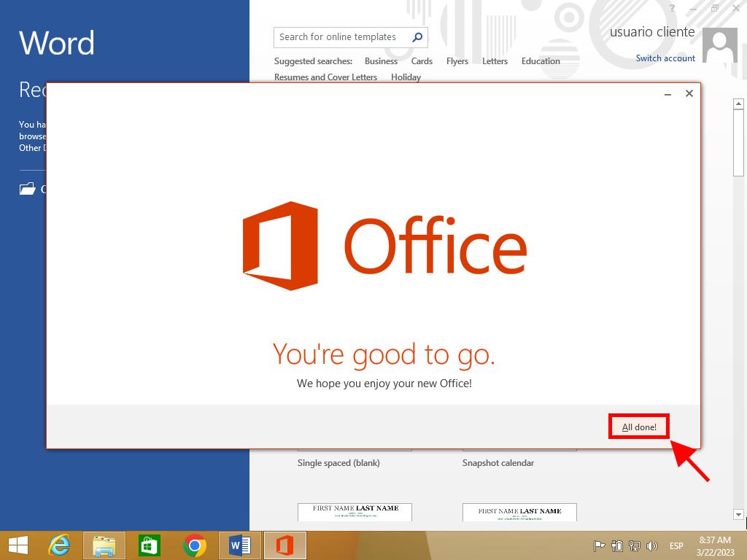
Task: Launch Windows Store from the taskbar
Action: point(150,545)
